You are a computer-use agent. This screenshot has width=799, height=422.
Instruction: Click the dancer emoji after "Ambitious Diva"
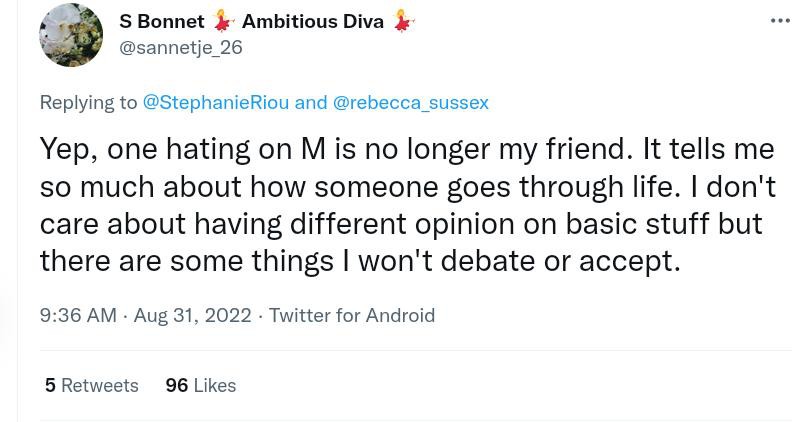pos(404,21)
